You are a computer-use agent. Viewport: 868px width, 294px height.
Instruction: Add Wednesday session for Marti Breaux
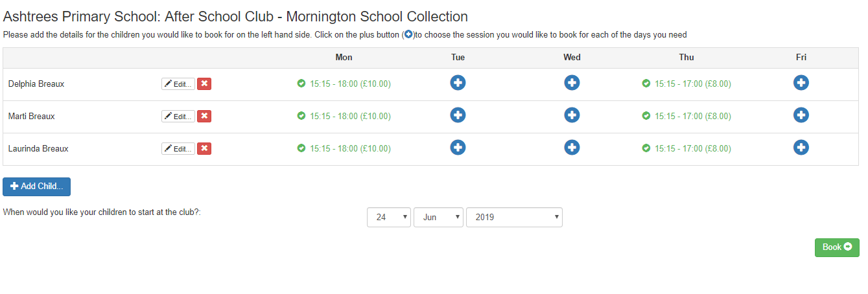point(572,115)
